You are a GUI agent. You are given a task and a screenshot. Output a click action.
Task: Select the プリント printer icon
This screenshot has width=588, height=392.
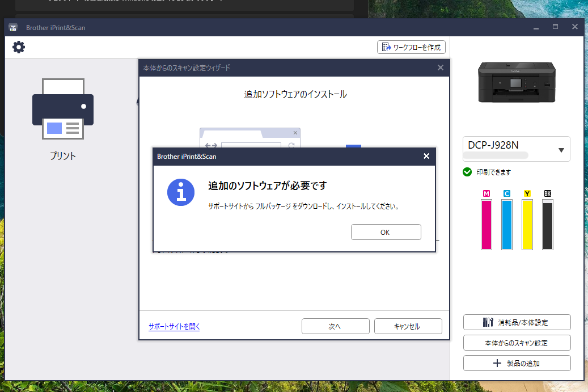[x=63, y=109]
